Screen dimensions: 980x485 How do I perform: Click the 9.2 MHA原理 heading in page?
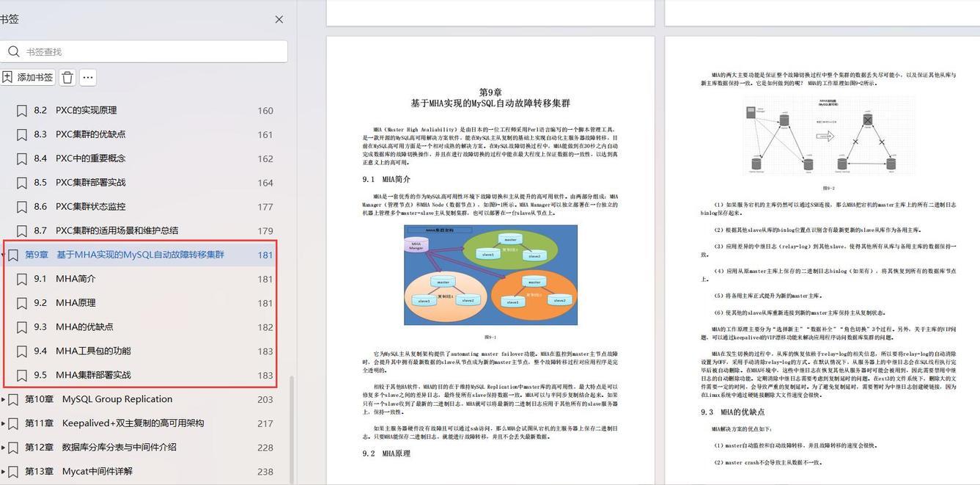[x=386, y=454]
